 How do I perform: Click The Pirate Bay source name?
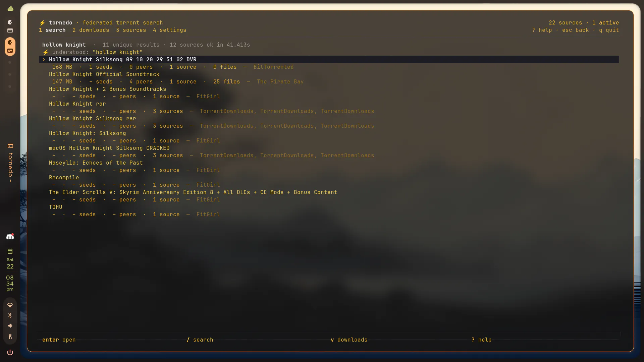click(x=280, y=82)
